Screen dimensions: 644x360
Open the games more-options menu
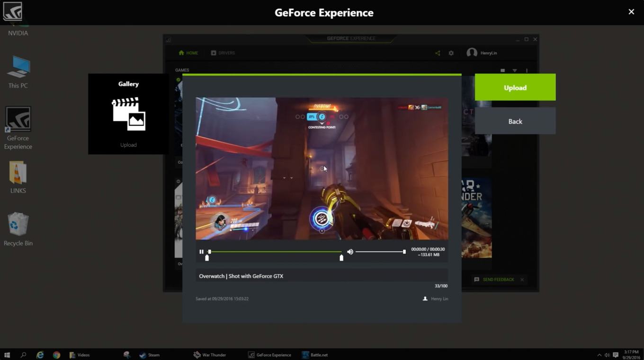(527, 70)
